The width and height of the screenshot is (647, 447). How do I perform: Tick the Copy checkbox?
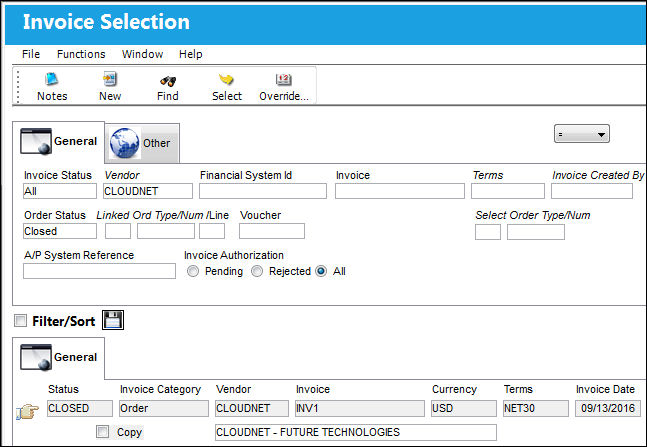[102, 432]
